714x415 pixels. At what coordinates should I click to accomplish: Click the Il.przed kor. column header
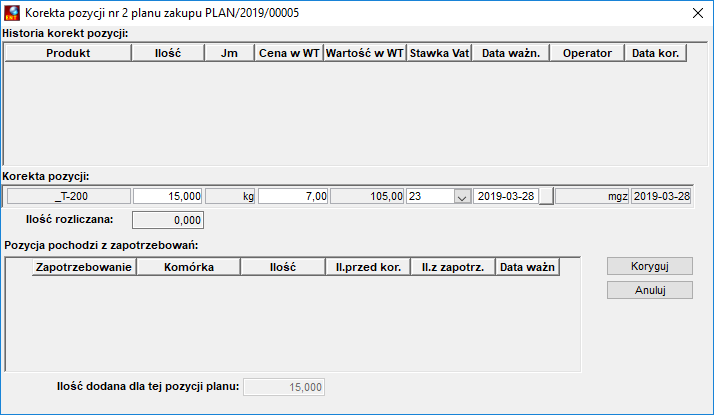(x=368, y=267)
